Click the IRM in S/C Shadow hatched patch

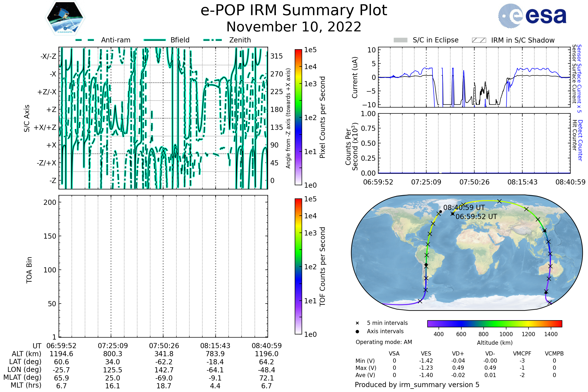click(x=479, y=40)
